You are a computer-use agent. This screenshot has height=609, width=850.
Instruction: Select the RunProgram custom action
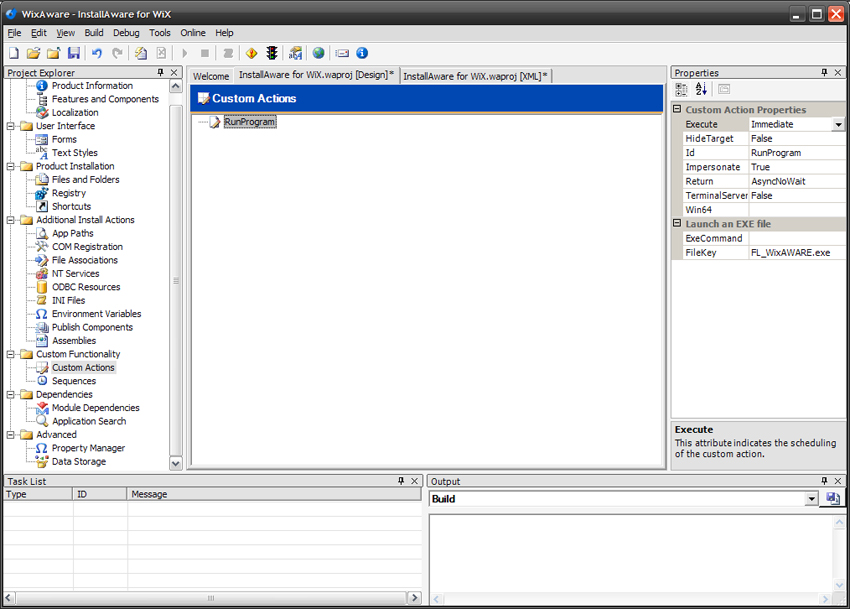point(250,122)
